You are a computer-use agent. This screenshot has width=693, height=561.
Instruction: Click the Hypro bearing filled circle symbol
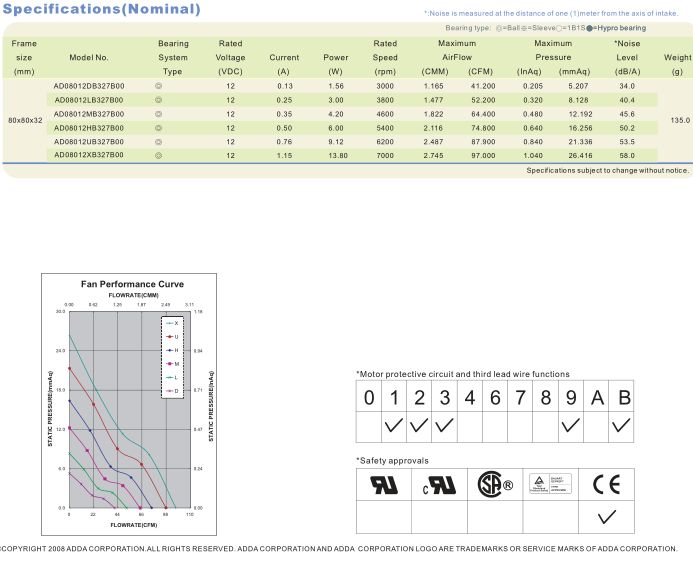click(x=589, y=28)
